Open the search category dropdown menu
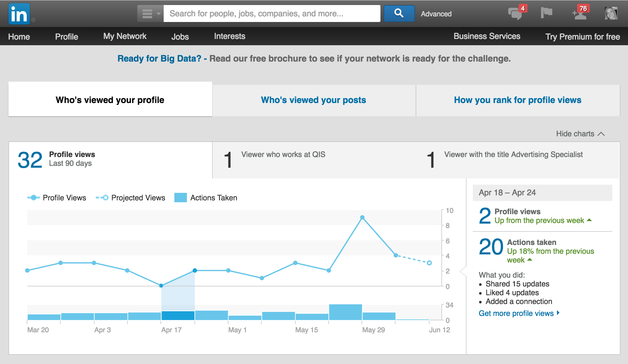Screen dimensions: 628x364 click(151, 14)
